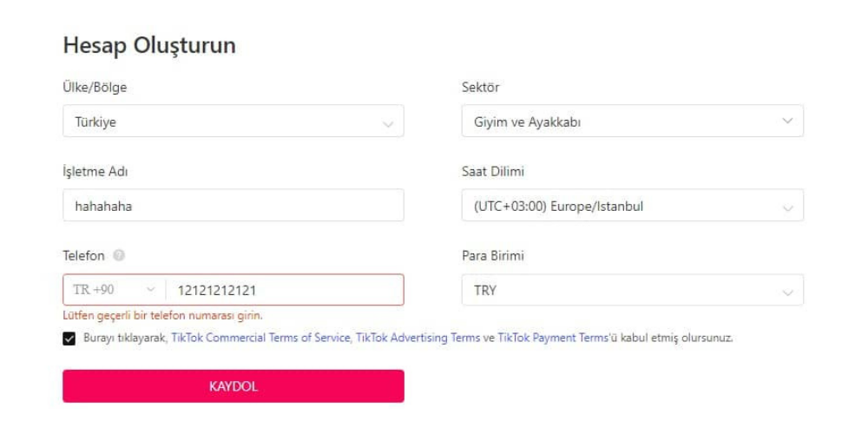The width and height of the screenshot is (868, 434).
Task: Expand the Giyim ve Ayakkabı sector dropdown
Action: coord(632,122)
